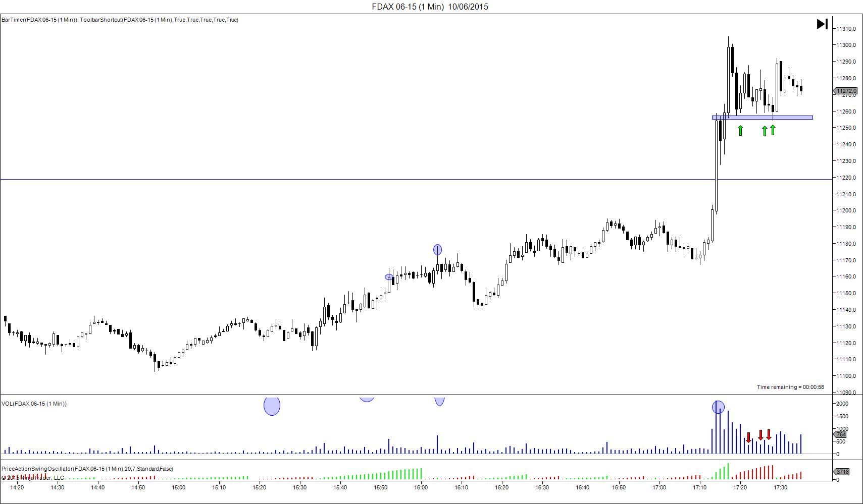Click the 11220,0 price axis label
This screenshot has height=504, width=863.
[846, 178]
